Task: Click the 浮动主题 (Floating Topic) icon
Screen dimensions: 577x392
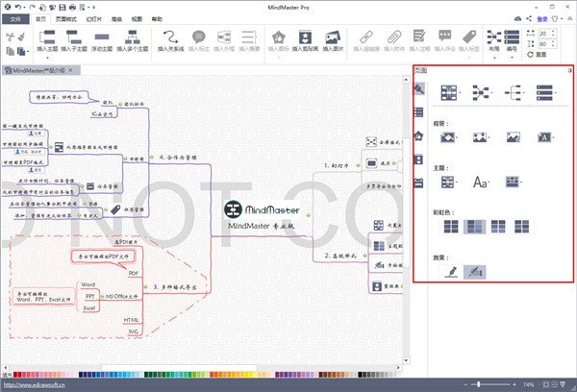Action: pos(101,37)
